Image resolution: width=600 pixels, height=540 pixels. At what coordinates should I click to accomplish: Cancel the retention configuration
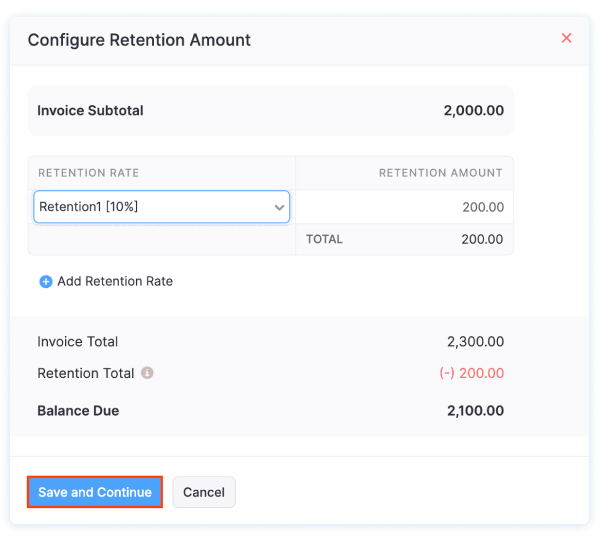(204, 492)
